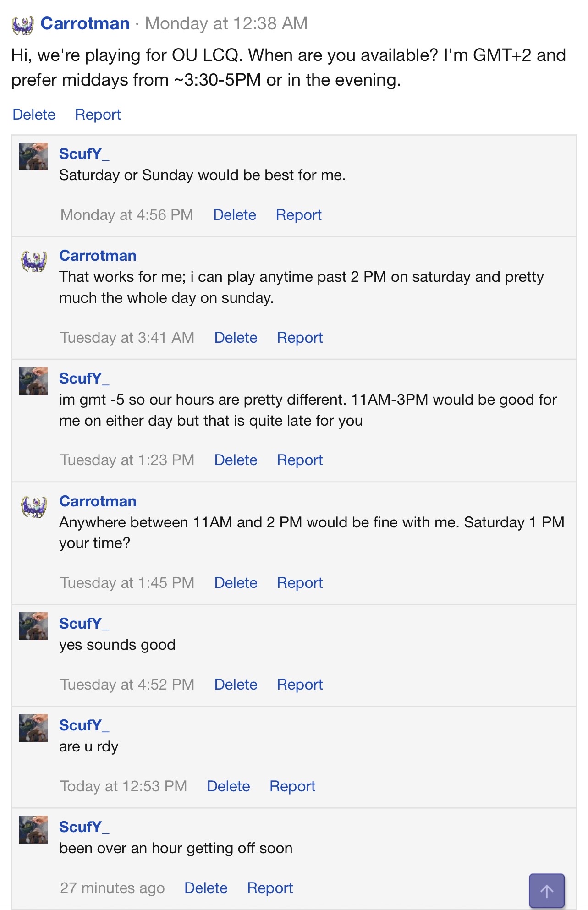Delete the "yes sounds good" comment
This screenshot has width=588, height=910.
236,685
